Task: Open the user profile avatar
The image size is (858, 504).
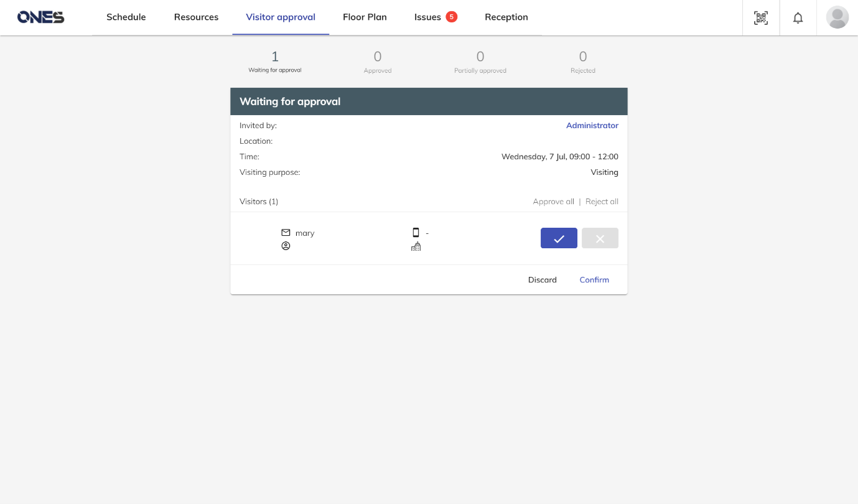Action: (837, 17)
